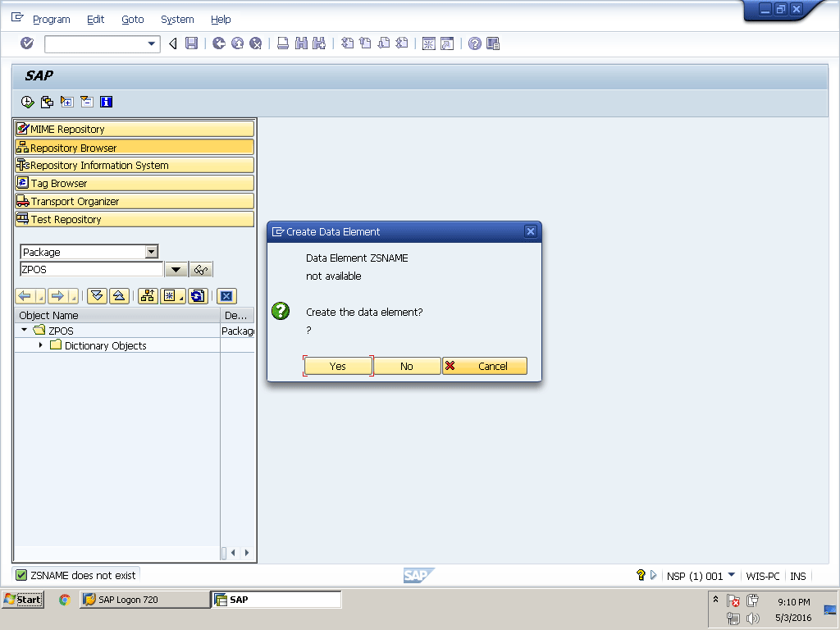Image resolution: width=840 pixels, height=630 pixels.
Task: Confirm with Yes to create data element
Action: [x=338, y=366]
